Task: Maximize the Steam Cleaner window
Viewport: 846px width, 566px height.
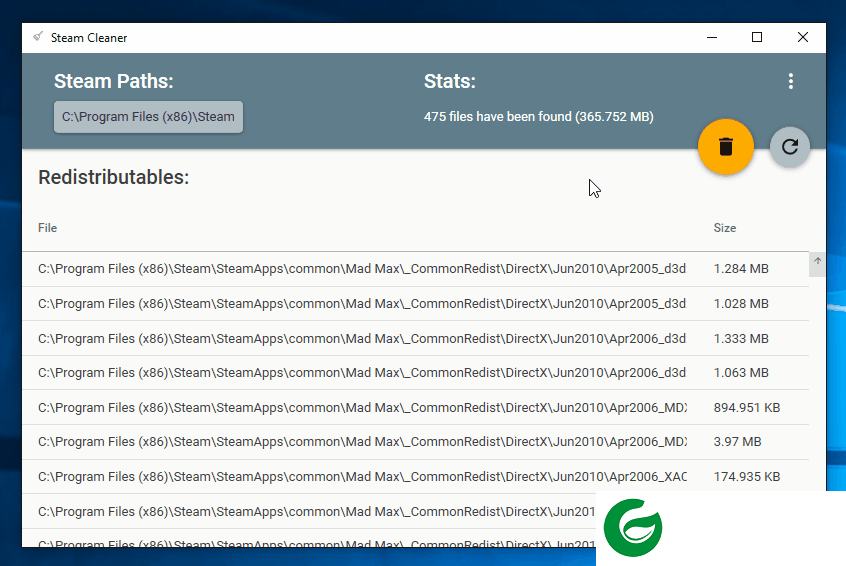Action: [x=757, y=37]
